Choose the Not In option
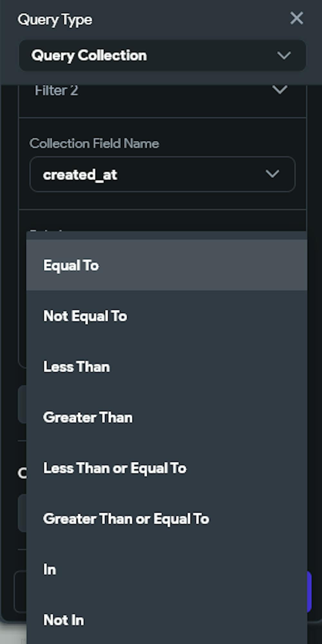Image resolution: width=322 pixels, height=644 pixels. coord(64,620)
